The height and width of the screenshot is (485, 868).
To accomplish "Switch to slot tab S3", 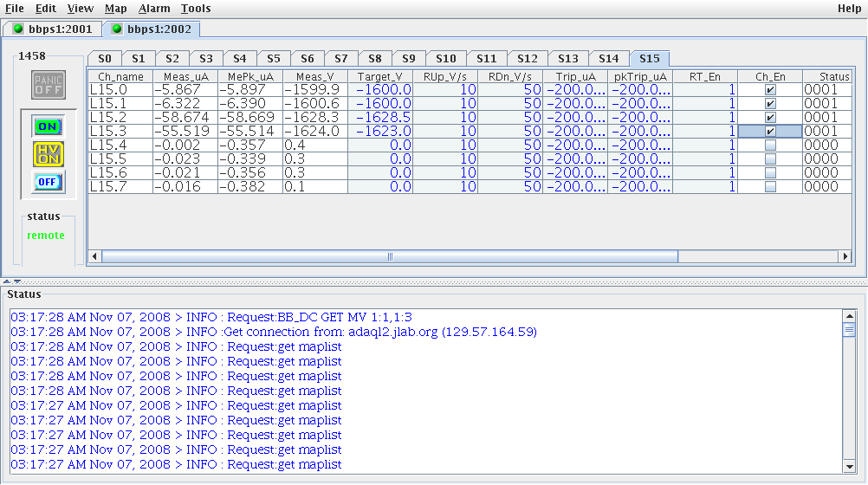I will point(206,59).
